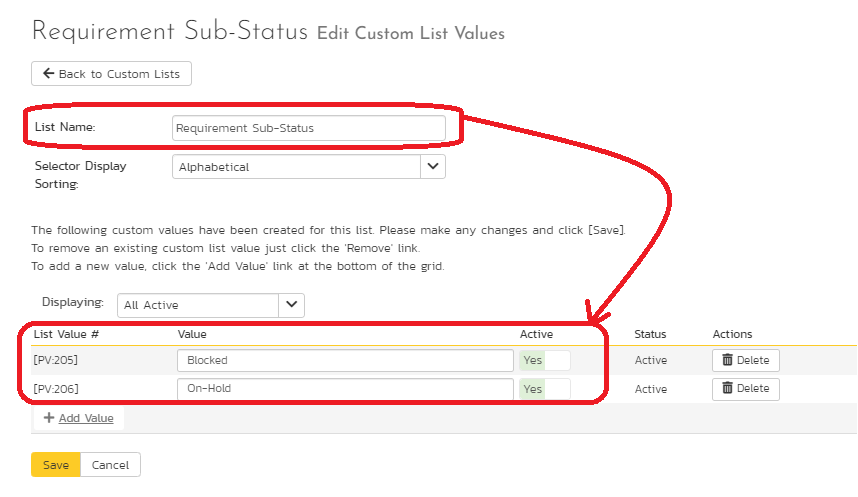This screenshot has height=497, width=858.
Task: Click the trash icon in the Blocked row
Action: point(727,360)
